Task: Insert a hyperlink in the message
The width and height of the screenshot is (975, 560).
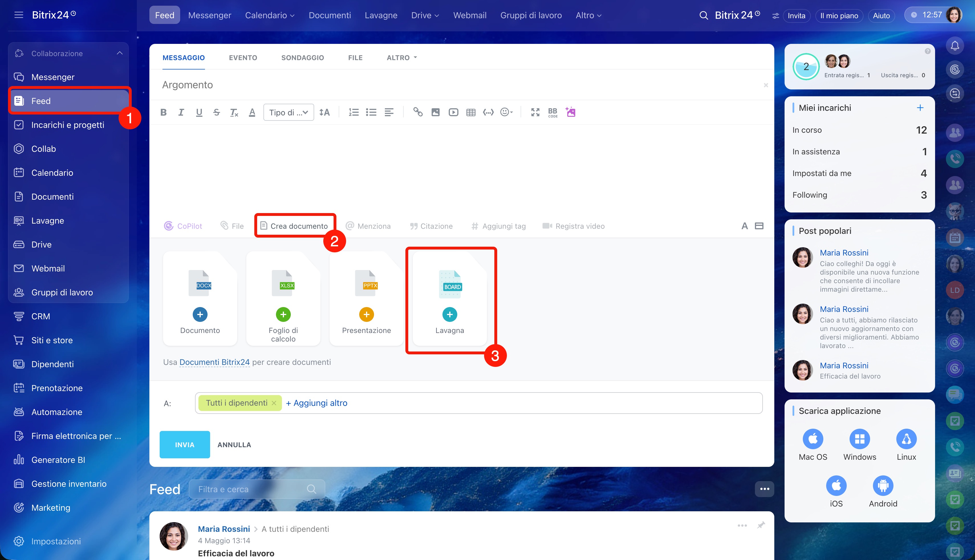Action: click(418, 112)
